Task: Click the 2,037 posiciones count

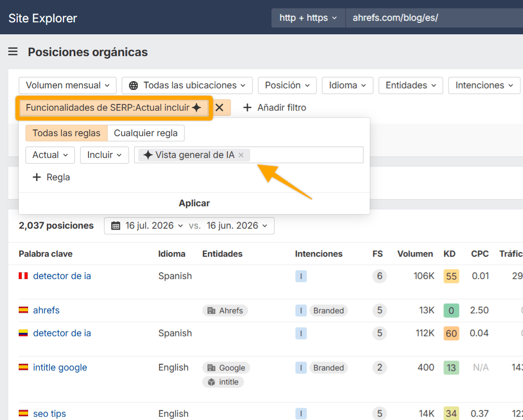Action: [56, 226]
